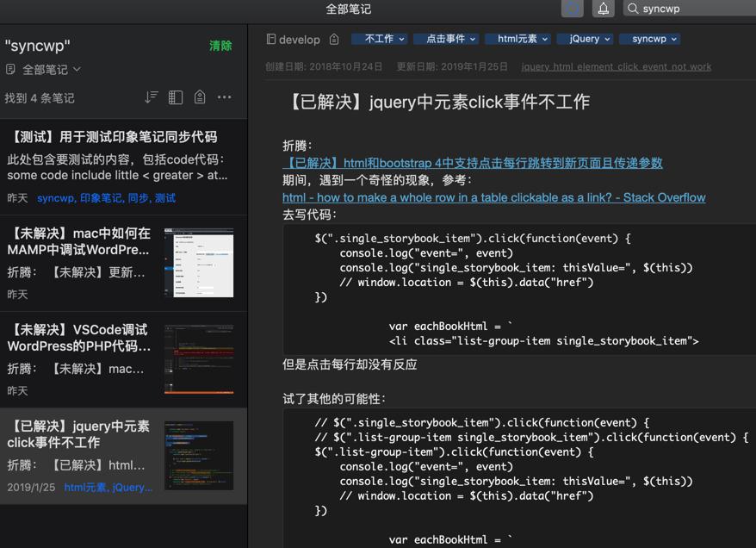756x548 pixels.
Task: Open link 【已解决】html和bootstrap 4中支持点击每行跳转
Action: click(473, 163)
